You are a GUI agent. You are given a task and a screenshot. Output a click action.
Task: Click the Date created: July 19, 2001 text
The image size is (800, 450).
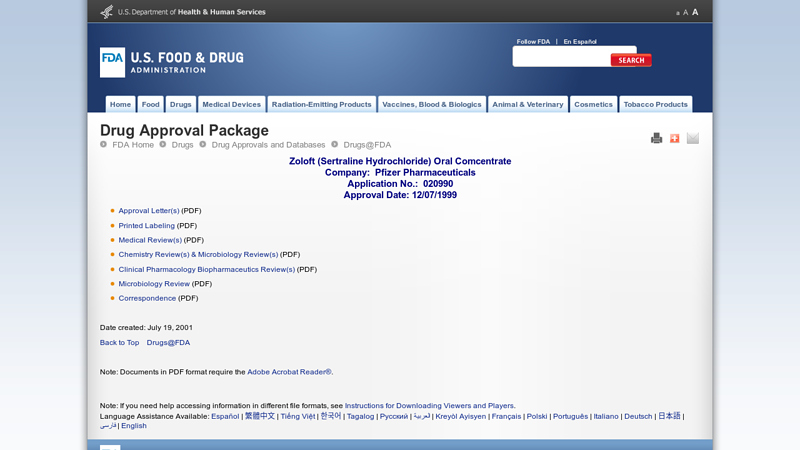click(x=146, y=328)
